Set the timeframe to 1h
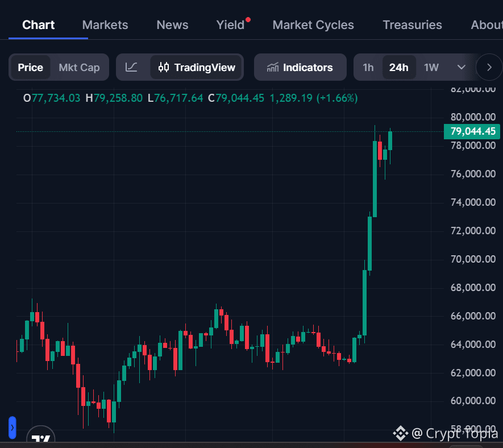This screenshot has height=448, width=503. tap(368, 68)
